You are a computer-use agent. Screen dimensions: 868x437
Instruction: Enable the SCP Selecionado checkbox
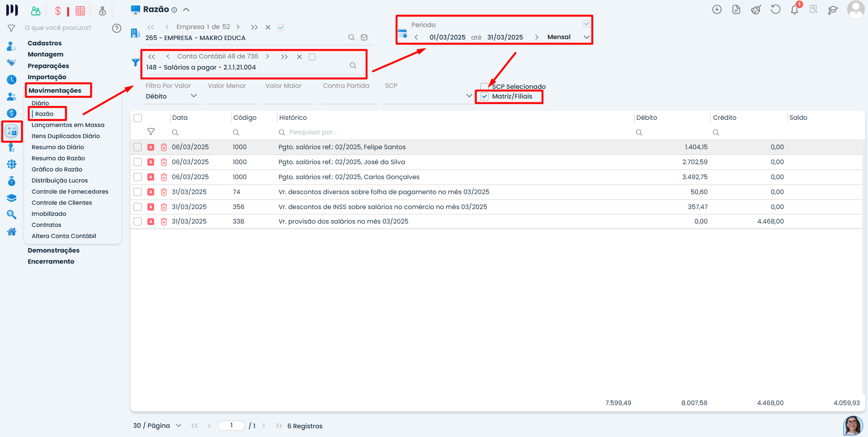pos(484,86)
